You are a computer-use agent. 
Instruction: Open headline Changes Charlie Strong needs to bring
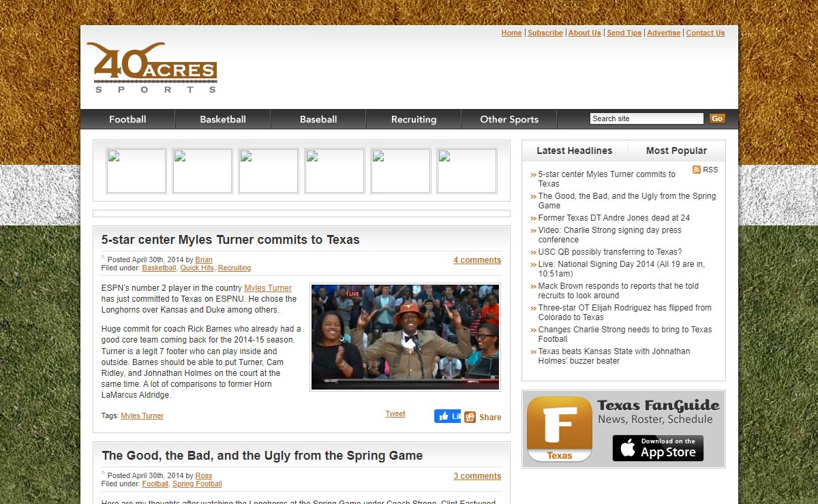pyautogui.click(x=624, y=334)
